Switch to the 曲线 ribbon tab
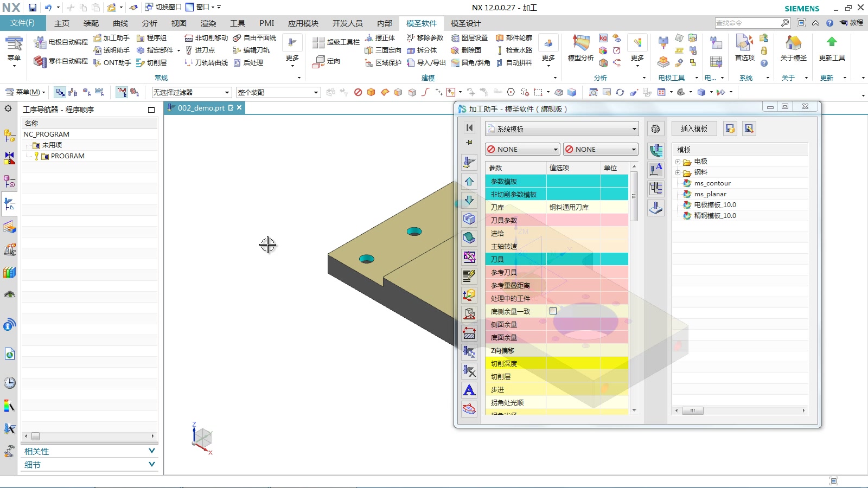868x488 pixels. (x=120, y=23)
